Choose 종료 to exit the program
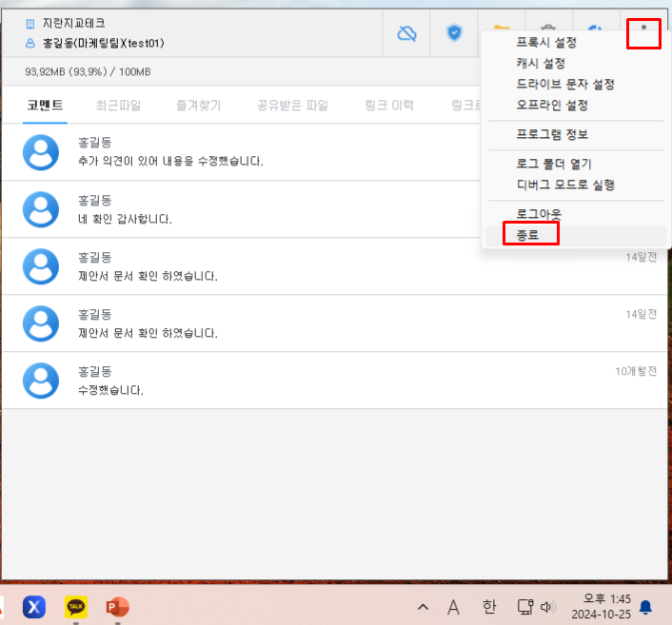Viewport: 672px width, 625px height. (528, 234)
